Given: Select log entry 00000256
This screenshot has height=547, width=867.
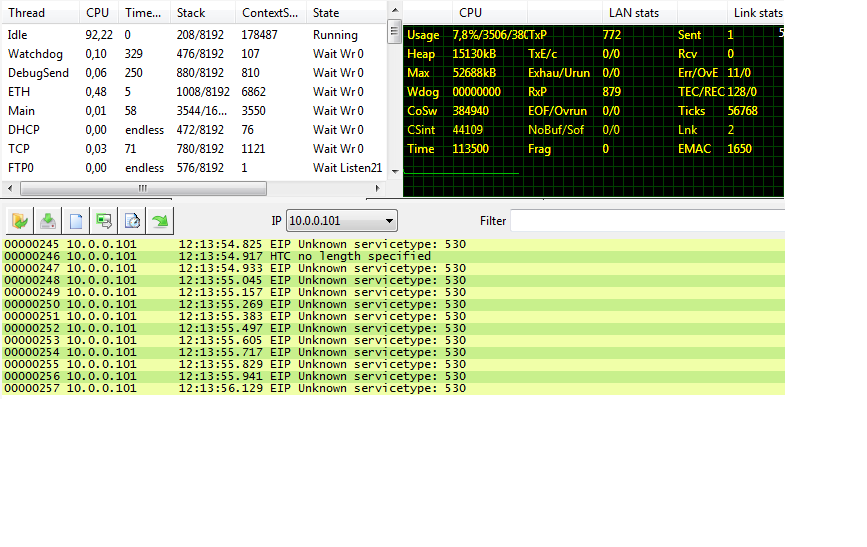Looking at the screenshot, I should (394, 376).
